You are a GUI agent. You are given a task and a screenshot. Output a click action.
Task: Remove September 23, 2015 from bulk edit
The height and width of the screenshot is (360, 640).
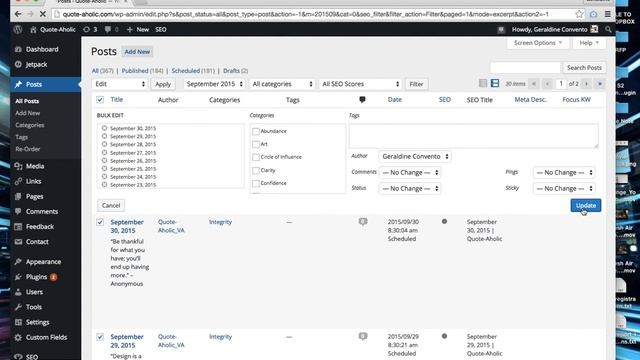coord(104,184)
